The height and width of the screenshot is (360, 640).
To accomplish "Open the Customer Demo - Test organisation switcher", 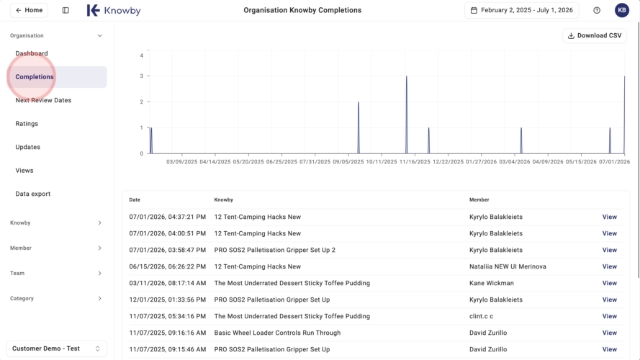I will coord(56,349).
